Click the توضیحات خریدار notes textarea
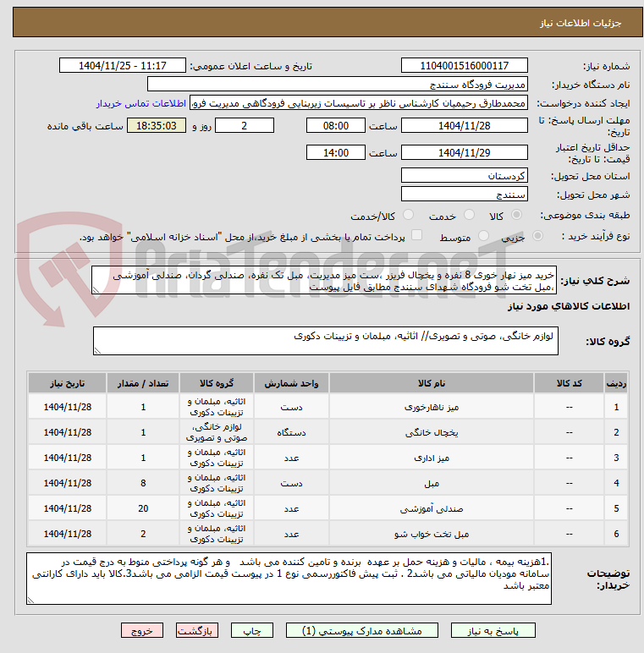The height and width of the screenshot is (653, 644). pos(289,579)
